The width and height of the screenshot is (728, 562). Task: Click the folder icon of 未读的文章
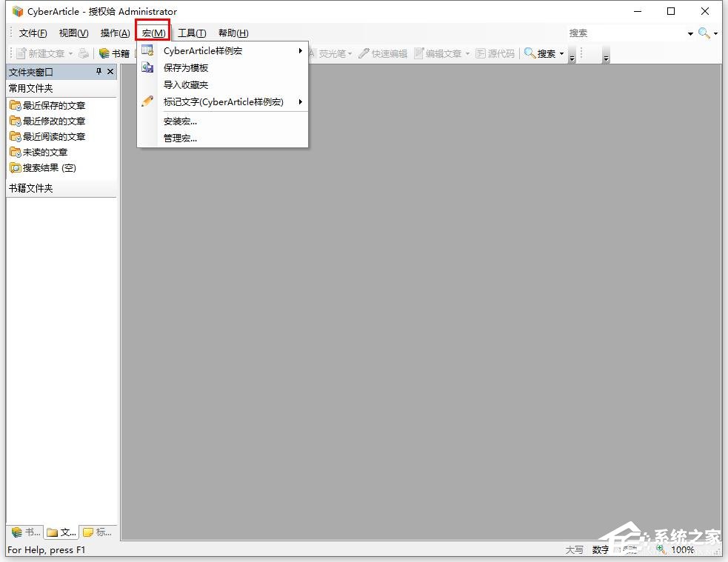[x=16, y=153]
